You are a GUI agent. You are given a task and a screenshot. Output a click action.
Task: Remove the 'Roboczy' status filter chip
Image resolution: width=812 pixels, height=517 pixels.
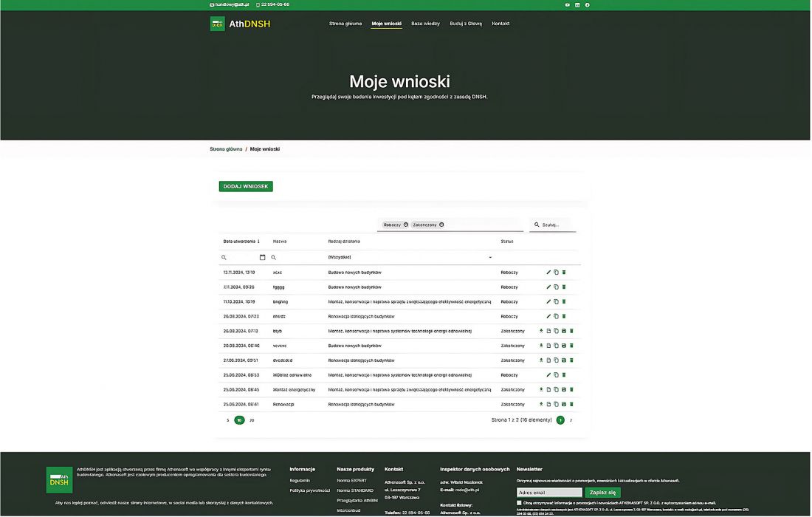(x=406, y=225)
